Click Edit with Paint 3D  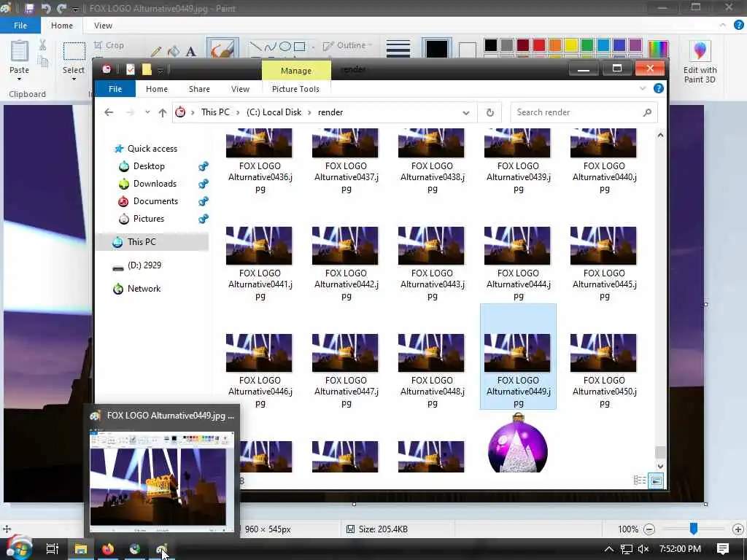(x=700, y=62)
